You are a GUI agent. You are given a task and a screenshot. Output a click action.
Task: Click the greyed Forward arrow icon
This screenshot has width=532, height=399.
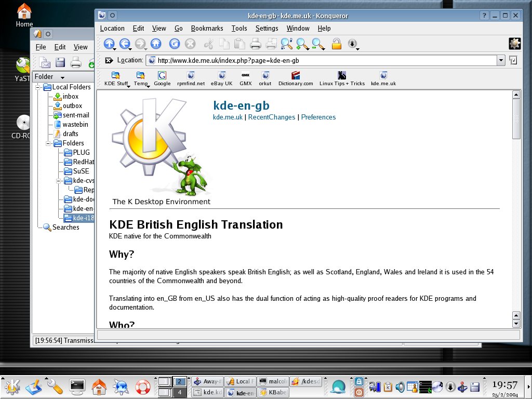[x=140, y=44]
